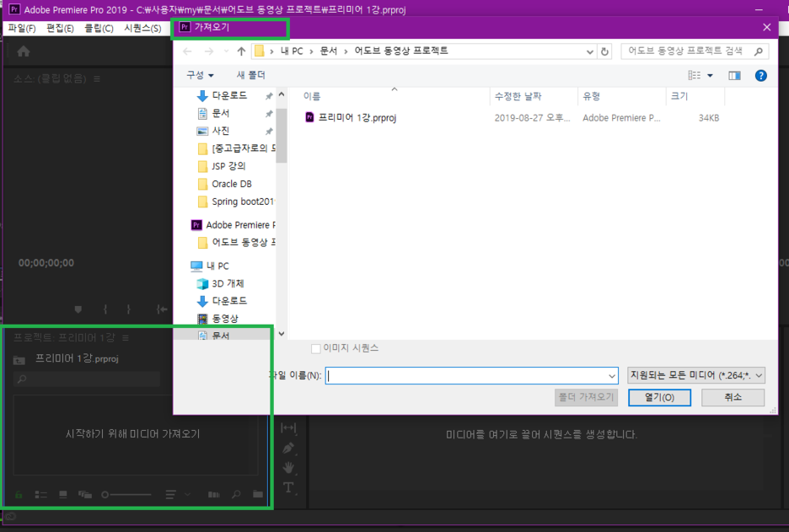Open recent locations dropdown arrow
Viewport: 789px width, 532px height.
[226, 51]
